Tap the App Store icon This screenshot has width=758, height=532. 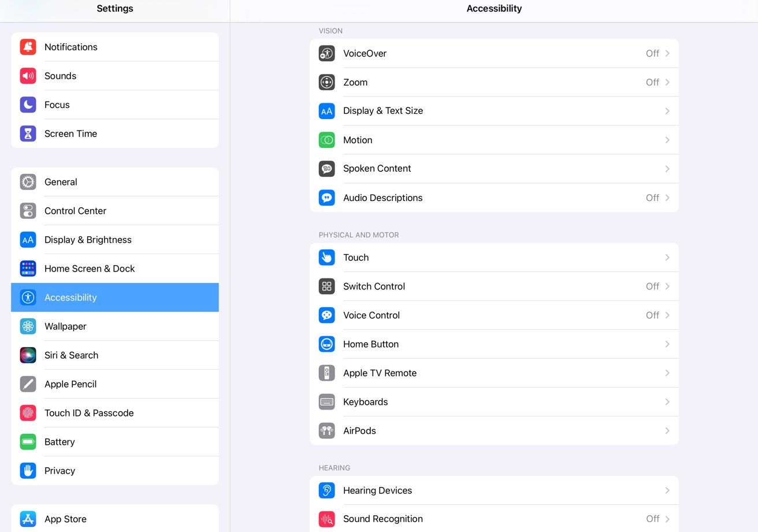click(x=28, y=519)
